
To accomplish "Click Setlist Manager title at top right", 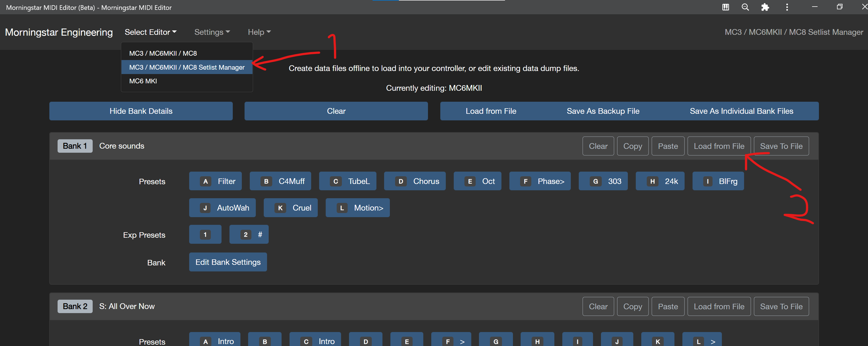I will 794,32.
